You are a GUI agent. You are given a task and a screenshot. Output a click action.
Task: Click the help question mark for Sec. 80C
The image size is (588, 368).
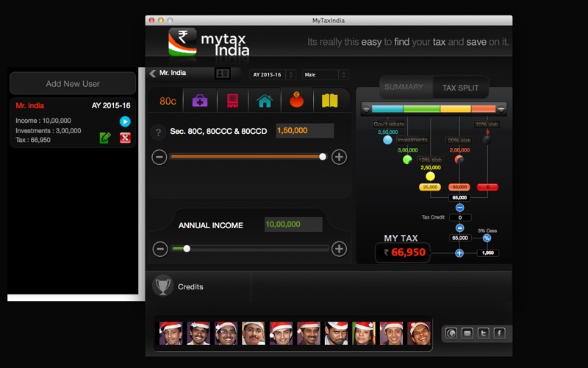(158, 132)
